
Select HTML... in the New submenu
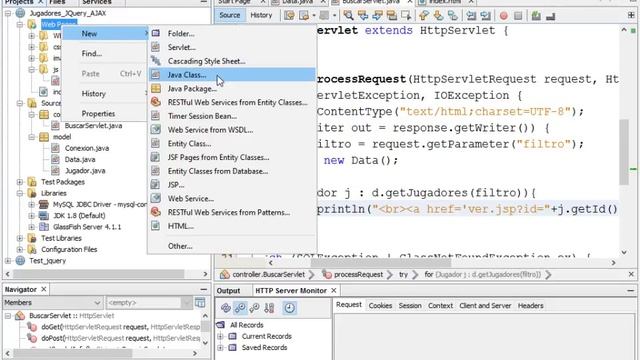tap(232, 226)
